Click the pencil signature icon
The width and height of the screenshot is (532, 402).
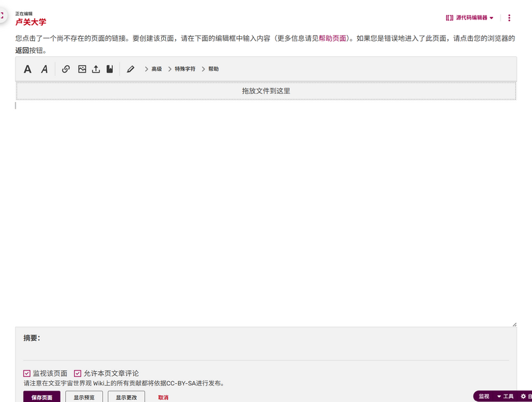click(x=130, y=69)
